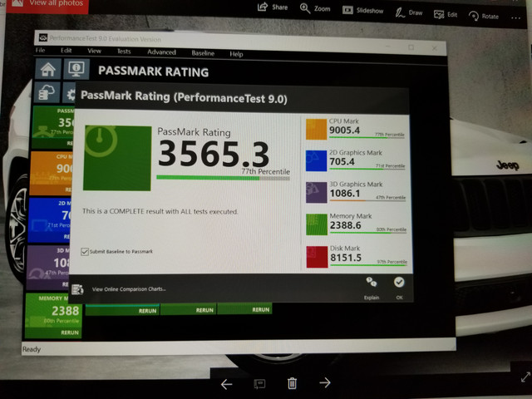Screen dimensions: 532x399
Task: Select the orange CPU Mark sidebar tile
Action: pyautogui.click(x=52, y=173)
